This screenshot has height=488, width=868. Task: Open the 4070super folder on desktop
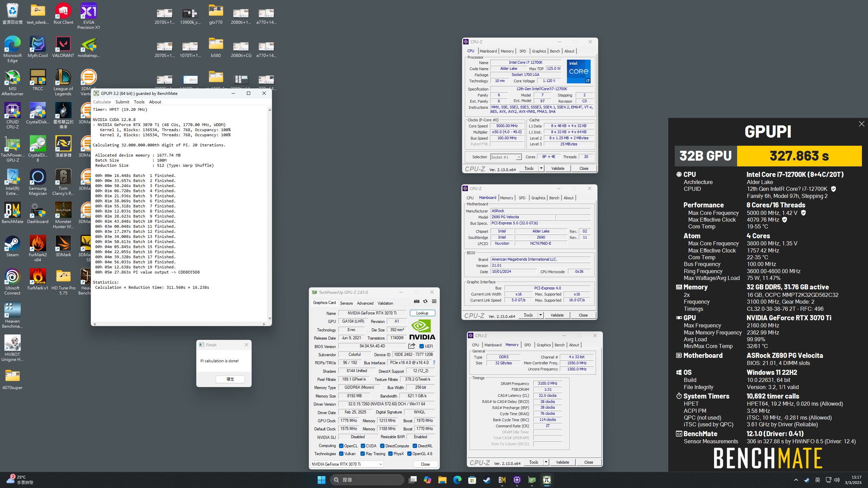[13, 379]
